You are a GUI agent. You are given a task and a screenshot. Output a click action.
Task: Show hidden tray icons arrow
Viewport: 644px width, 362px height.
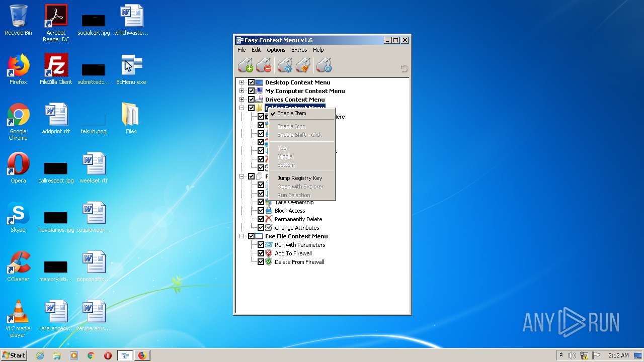click(x=561, y=355)
